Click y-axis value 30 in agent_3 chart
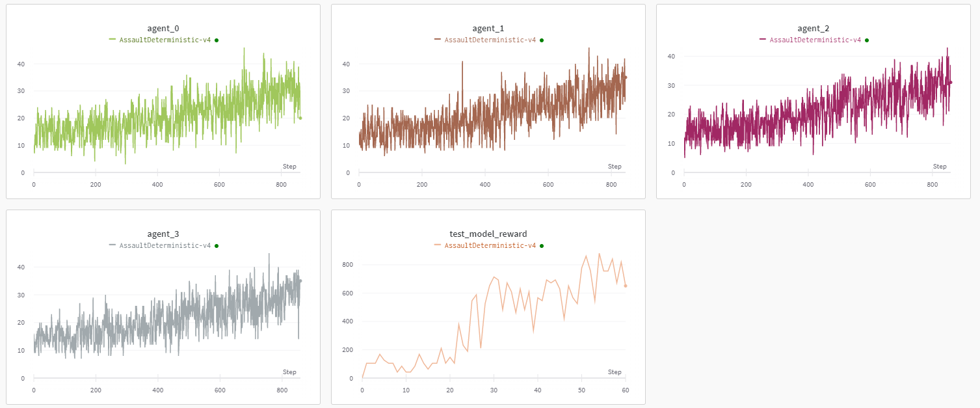 21,295
